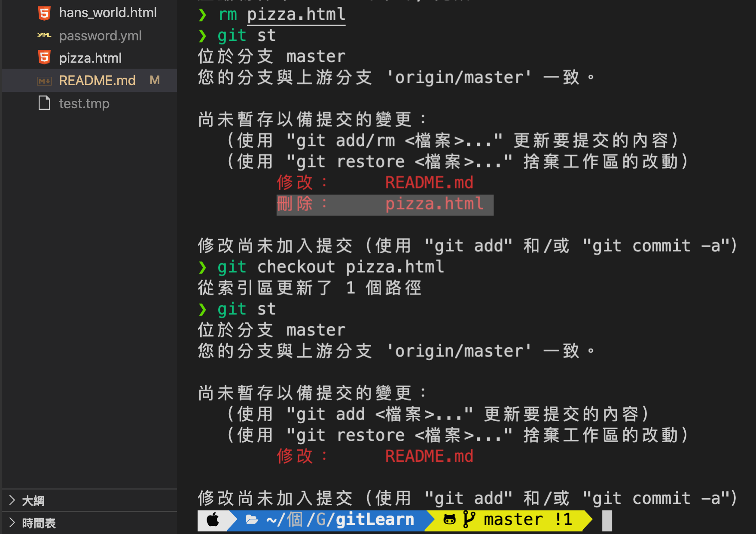Image resolution: width=756 pixels, height=534 pixels.
Task: Click the 大綱 panel header label
Action: click(x=33, y=501)
